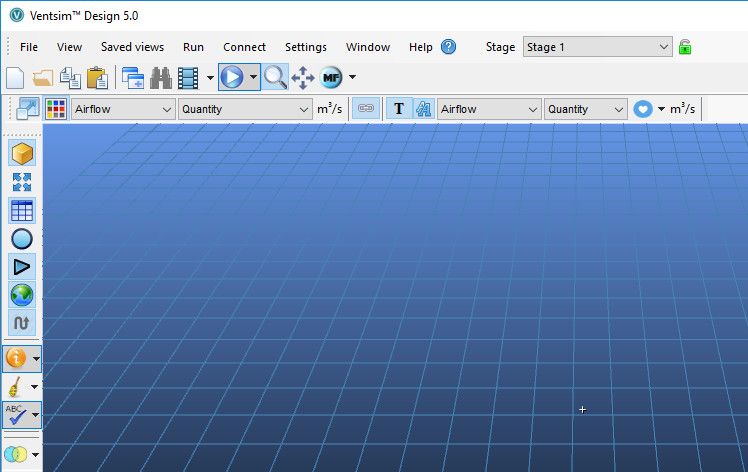Open the color Quantity dropdown
The height and width of the screenshot is (472, 748).
(x=245, y=109)
